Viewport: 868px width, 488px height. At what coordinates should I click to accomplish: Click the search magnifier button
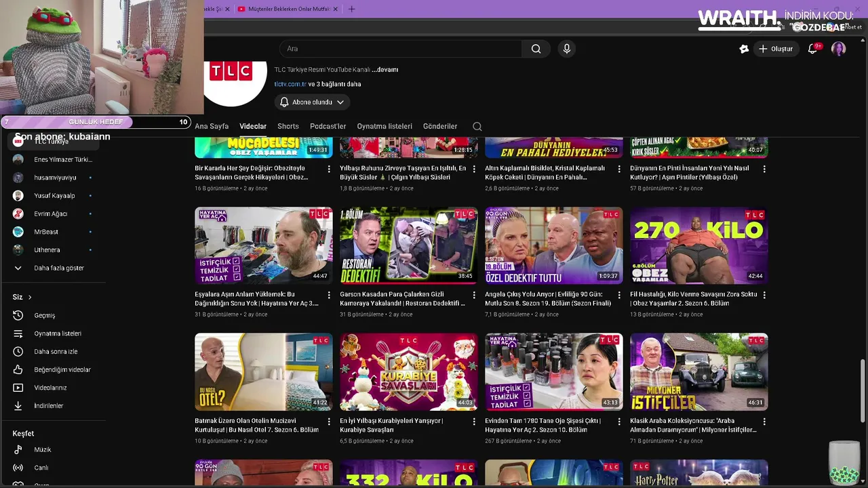click(x=536, y=49)
